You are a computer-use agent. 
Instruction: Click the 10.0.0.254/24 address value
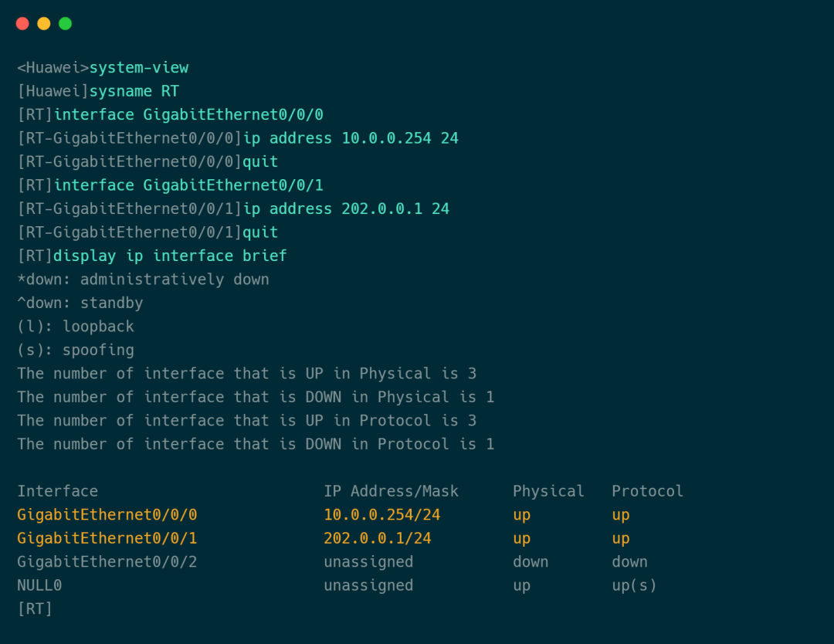(x=382, y=515)
